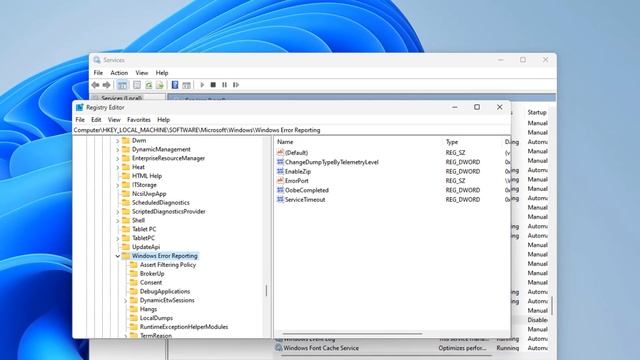640x360 pixels.
Task: Export list icon in Services toolbar
Action: [160, 85]
